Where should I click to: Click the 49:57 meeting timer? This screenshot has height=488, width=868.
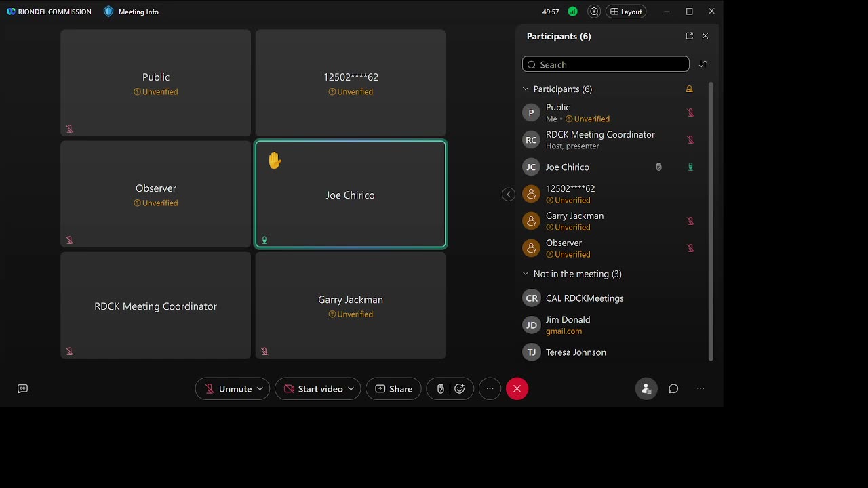(551, 12)
